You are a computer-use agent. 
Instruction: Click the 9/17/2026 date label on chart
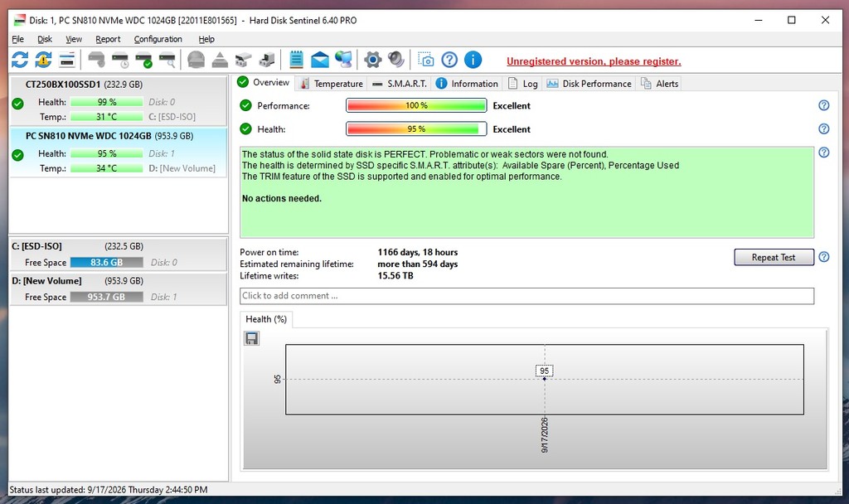544,435
